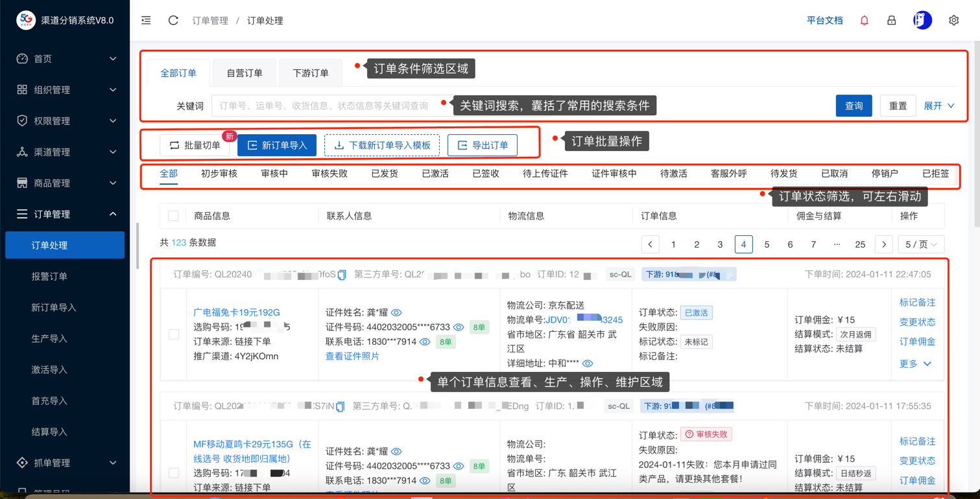Open the notification bell

click(864, 21)
